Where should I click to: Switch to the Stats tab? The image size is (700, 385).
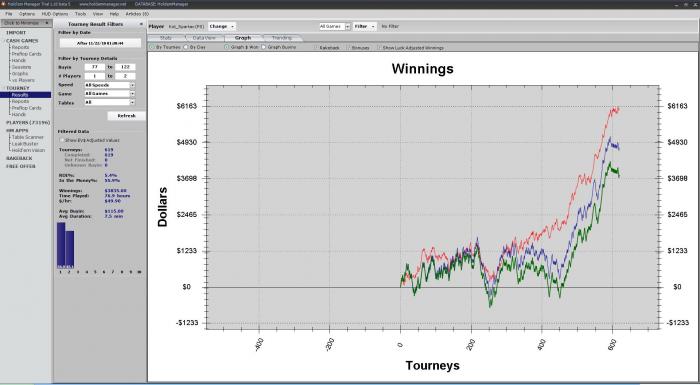pos(166,38)
